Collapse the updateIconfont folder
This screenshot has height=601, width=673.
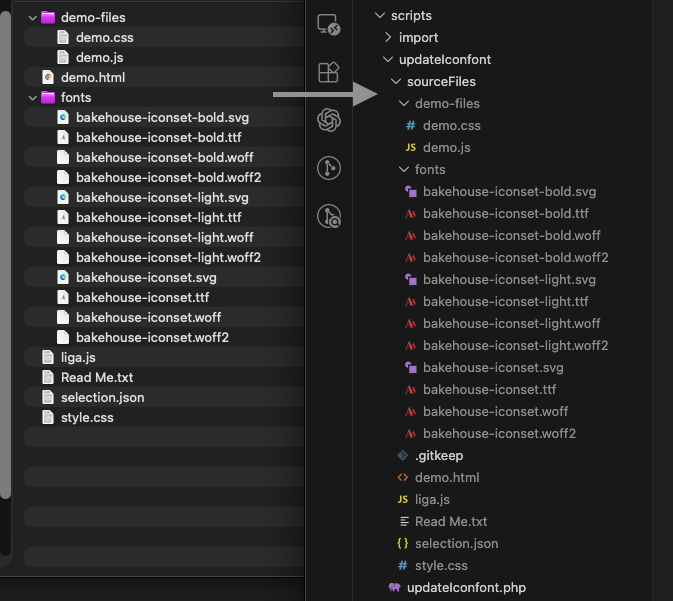(x=388, y=60)
